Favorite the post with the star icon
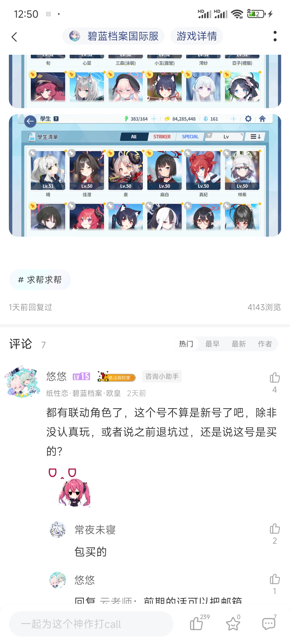The image size is (290, 644). pos(233,623)
